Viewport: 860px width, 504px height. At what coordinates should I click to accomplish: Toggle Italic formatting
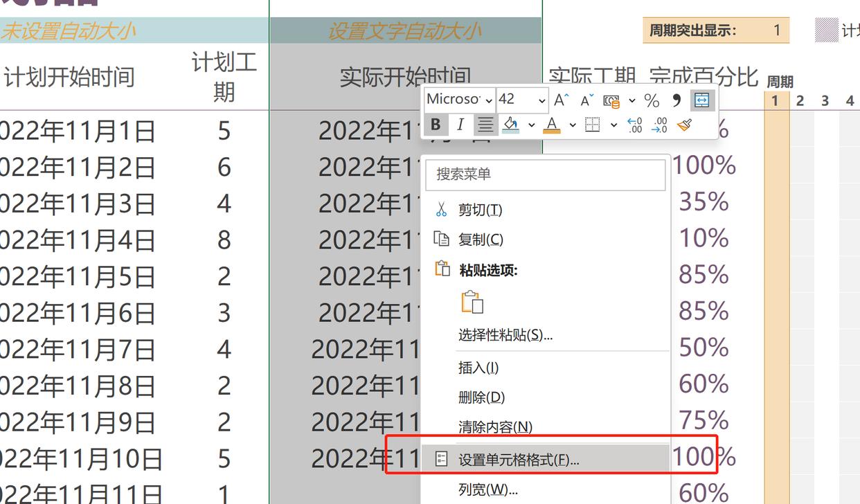tap(460, 125)
